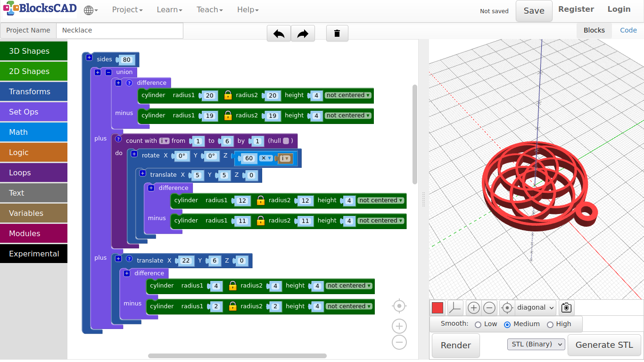644x362 pixels.
Task: Toggle the axes display icon
Action: [x=455, y=308]
